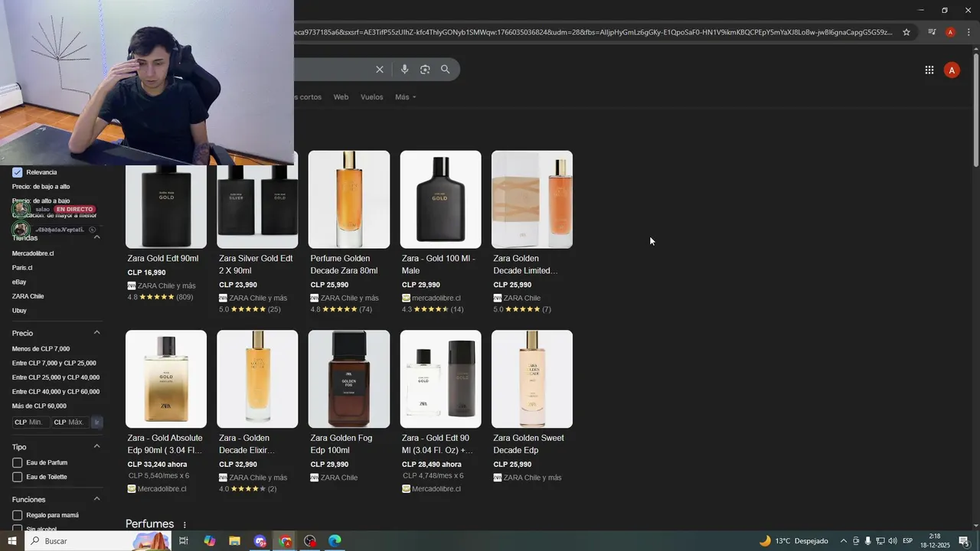
Task: Open Perfume Golden Decade Zara 80ml thumbnail
Action: click(349, 200)
